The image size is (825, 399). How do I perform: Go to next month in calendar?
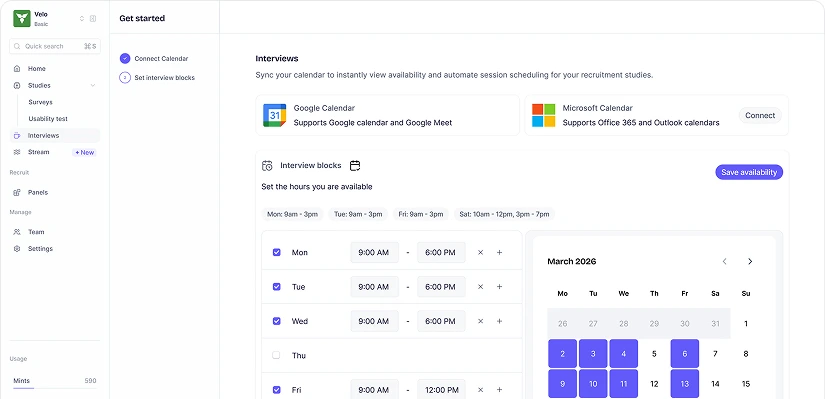tap(750, 262)
